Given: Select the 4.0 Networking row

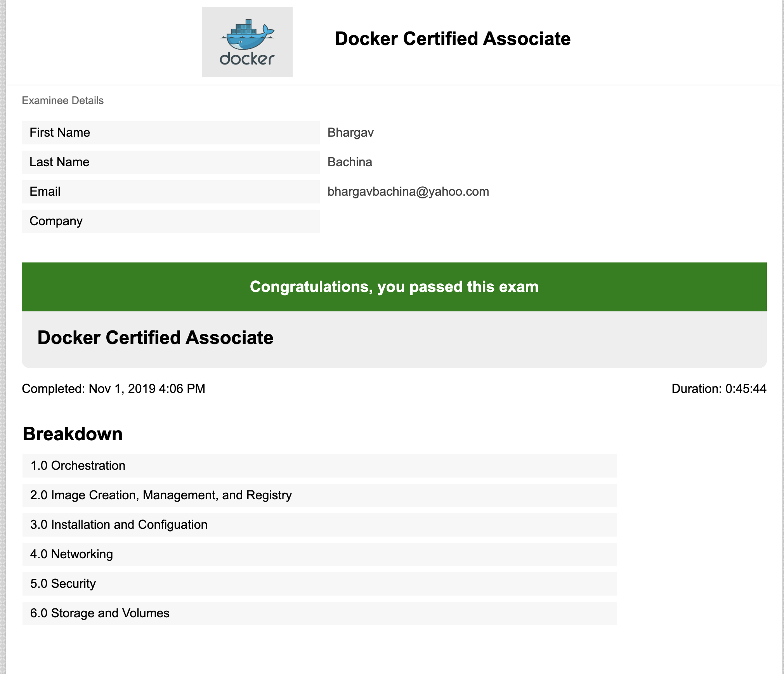Looking at the screenshot, I should [x=319, y=554].
